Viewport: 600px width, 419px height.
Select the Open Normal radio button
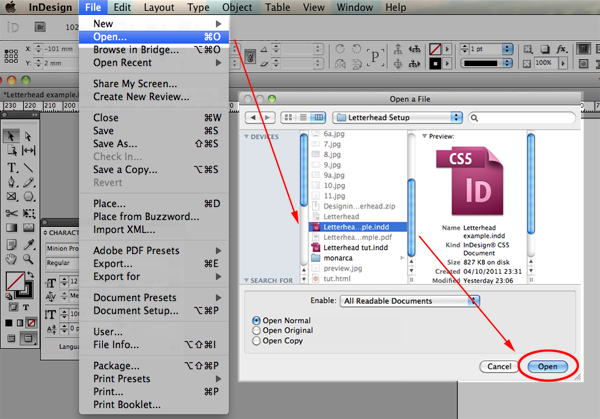256,320
